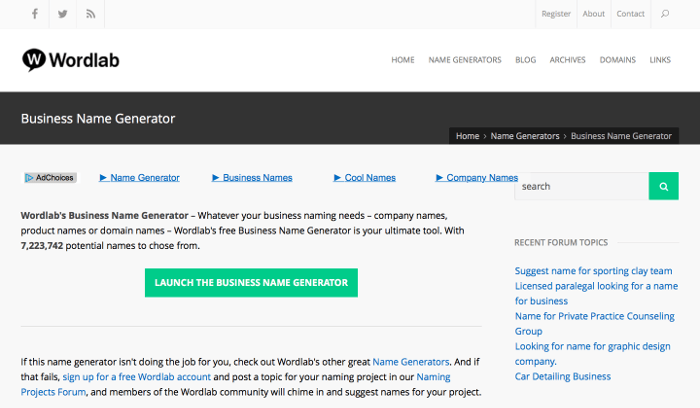Screen dimensions: 700x408
Task: Follow the Name Generators inline link
Action: (x=411, y=362)
